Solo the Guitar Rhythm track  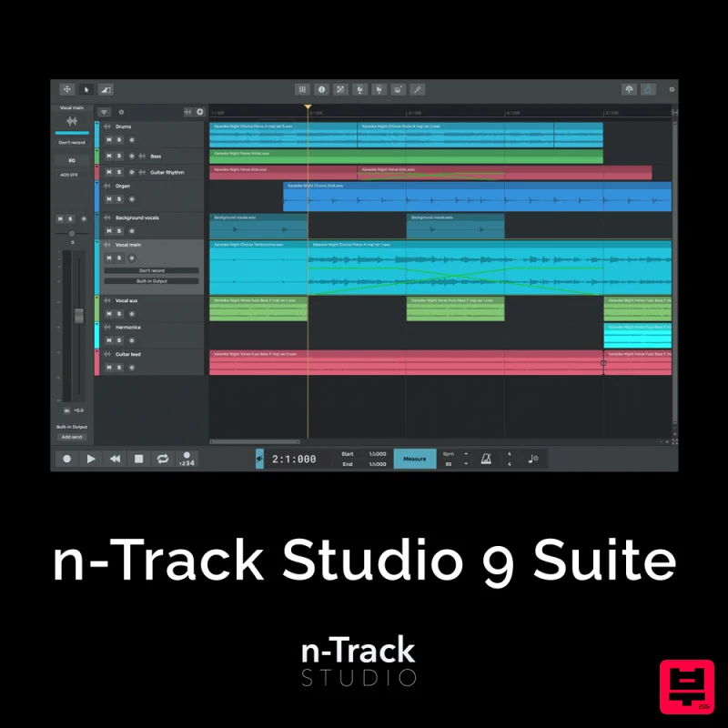(119, 170)
